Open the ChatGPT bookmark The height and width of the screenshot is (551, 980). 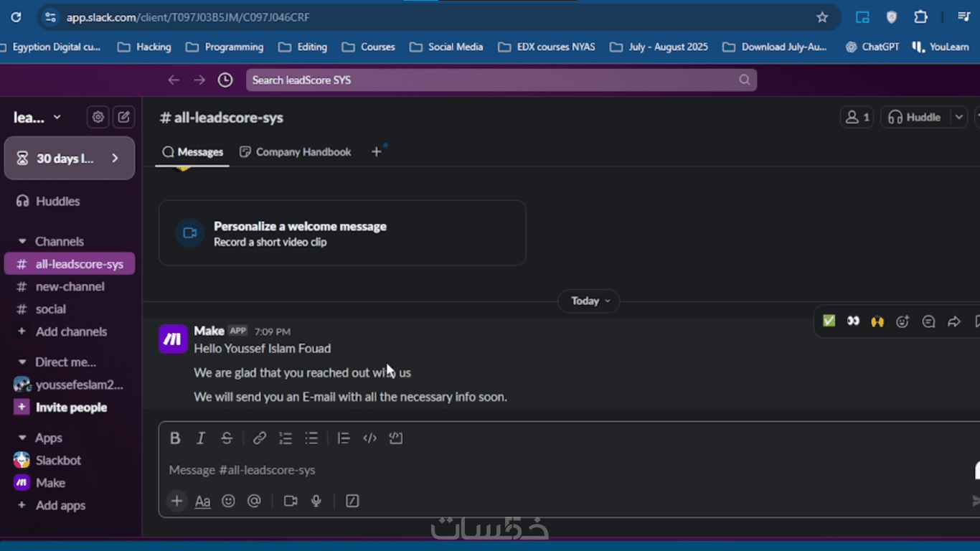tap(872, 47)
